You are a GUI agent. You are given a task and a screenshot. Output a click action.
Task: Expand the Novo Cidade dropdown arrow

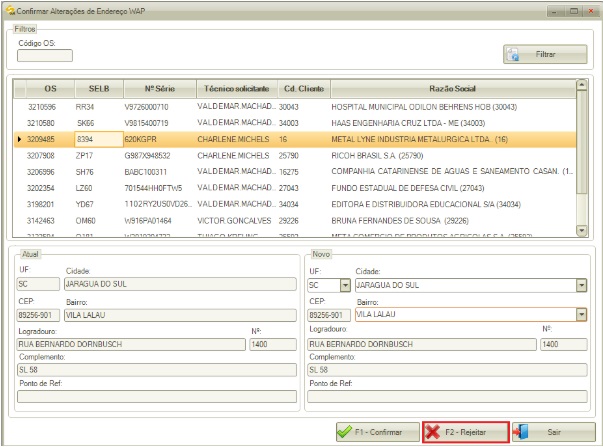point(581,285)
